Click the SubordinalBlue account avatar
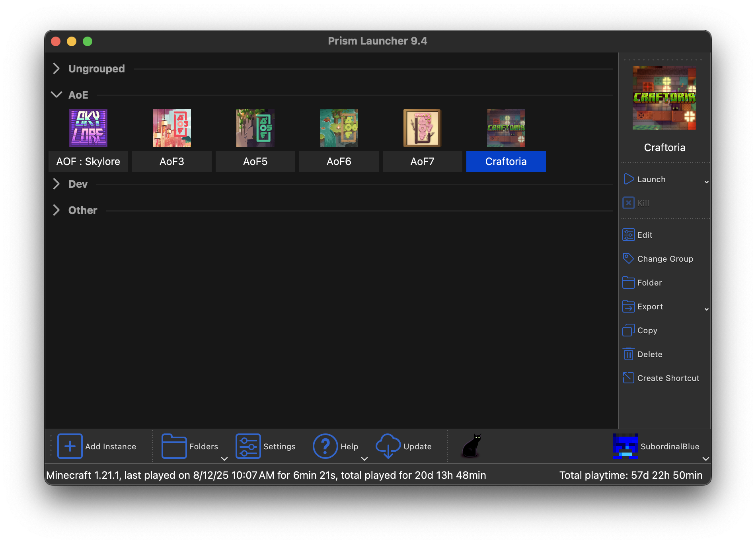Screen dimensions: 756x544 (625, 446)
